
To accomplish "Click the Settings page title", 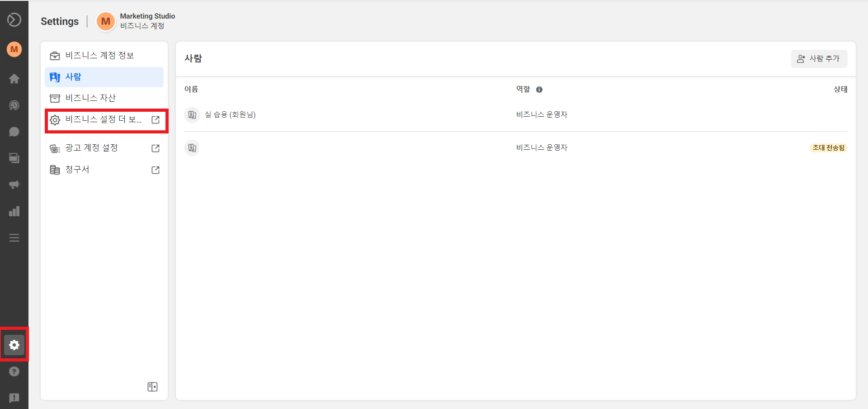I will coord(60,21).
